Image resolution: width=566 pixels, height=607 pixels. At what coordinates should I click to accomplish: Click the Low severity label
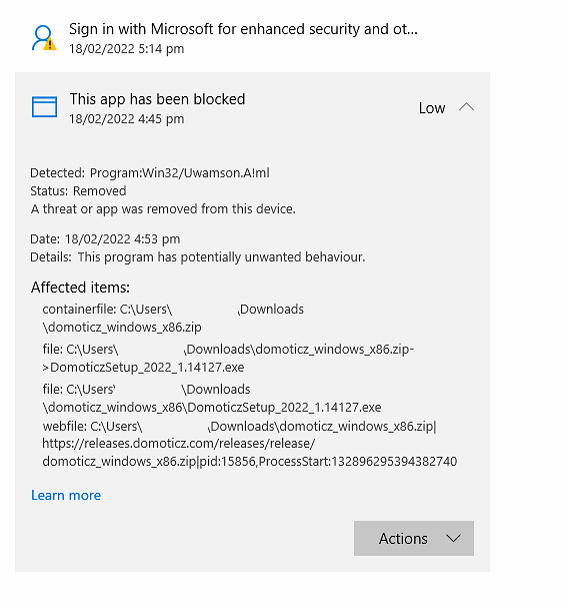(x=432, y=108)
